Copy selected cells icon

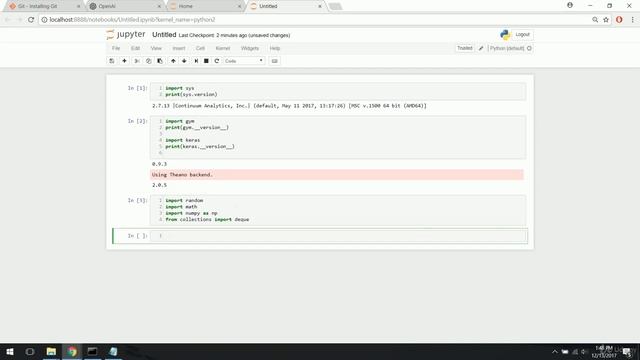tap(148, 61)
